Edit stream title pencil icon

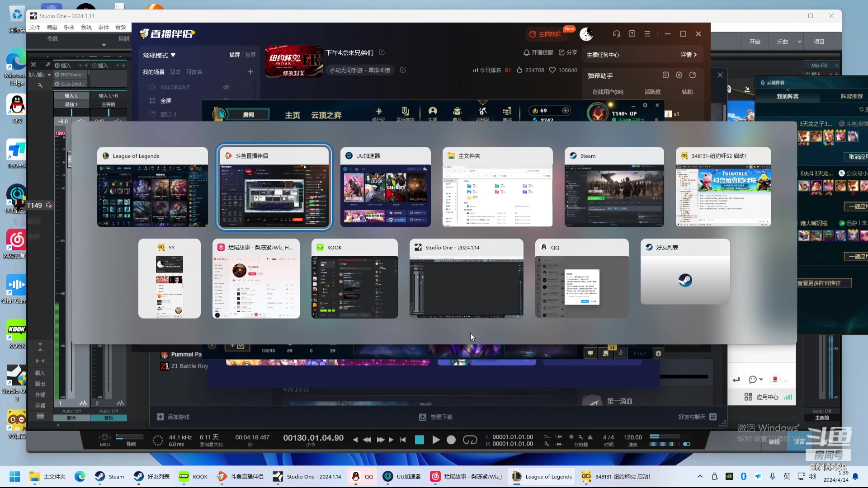point(382,52)
